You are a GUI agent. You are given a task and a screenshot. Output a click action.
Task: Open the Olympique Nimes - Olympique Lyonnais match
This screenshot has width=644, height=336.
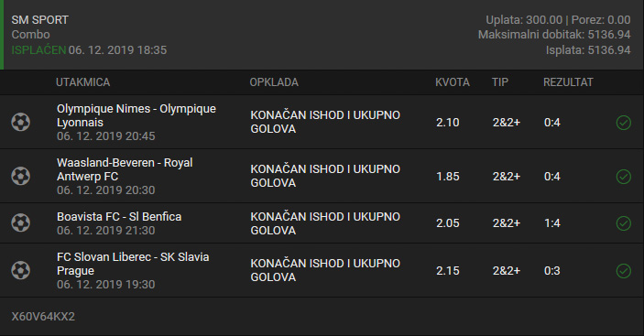coord(136,115)
